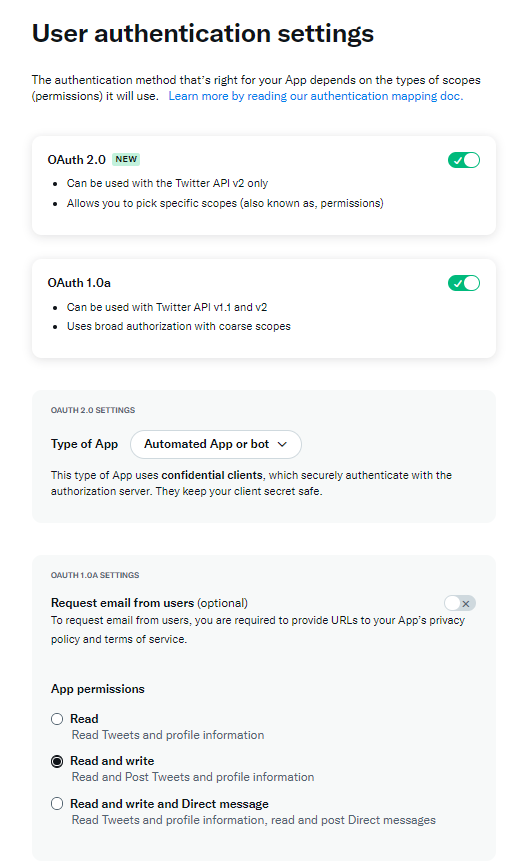
Task: Select the Read permission radio button
Action: point(57,719)
